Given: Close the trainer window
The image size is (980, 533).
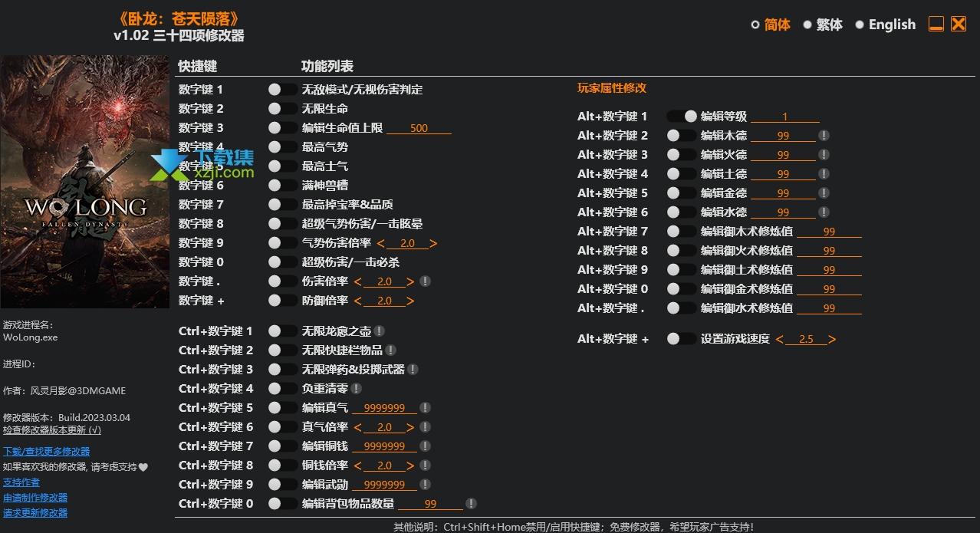Looking at the screenshot, I should (x=959, y=24).
